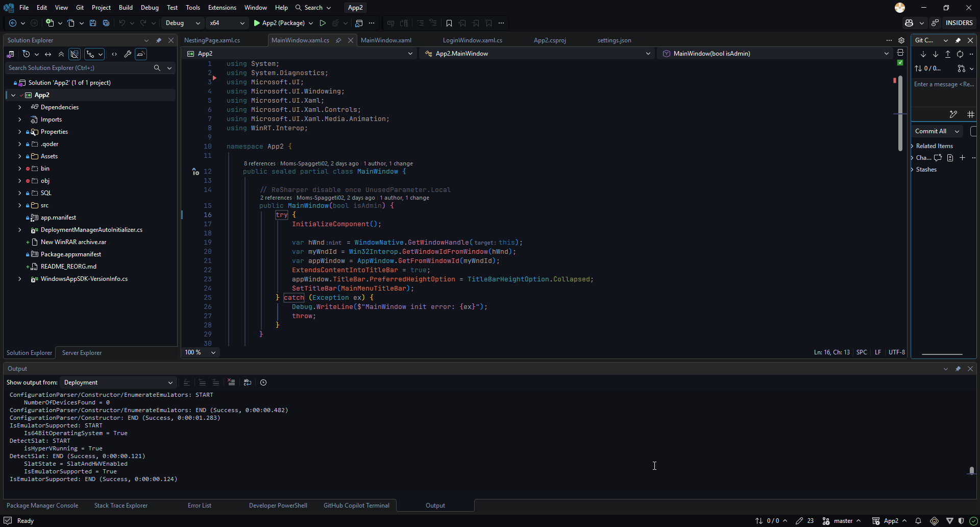Toggle Show All Files in Solution Explorer
980x527 pixels.
coord(75,54)
